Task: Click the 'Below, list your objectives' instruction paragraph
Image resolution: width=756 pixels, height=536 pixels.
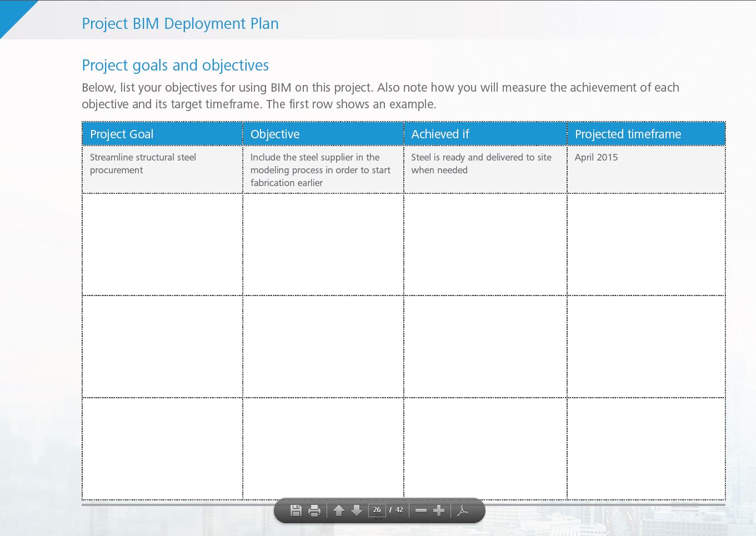Action: (x=380, y=96)
